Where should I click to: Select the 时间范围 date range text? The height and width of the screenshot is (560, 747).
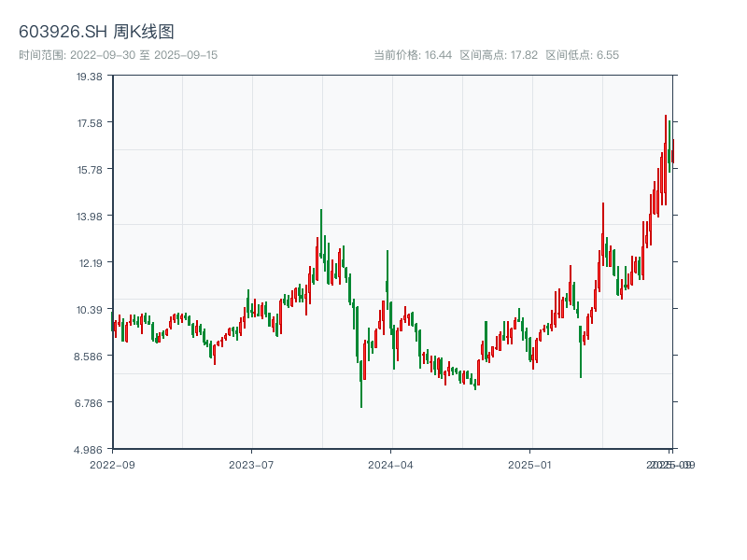pyautogui.click(x=118, y=55)
